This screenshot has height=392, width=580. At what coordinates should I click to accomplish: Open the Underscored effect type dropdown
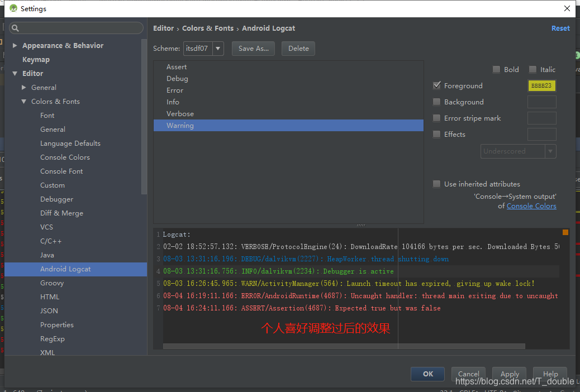(x=550, y=151)
